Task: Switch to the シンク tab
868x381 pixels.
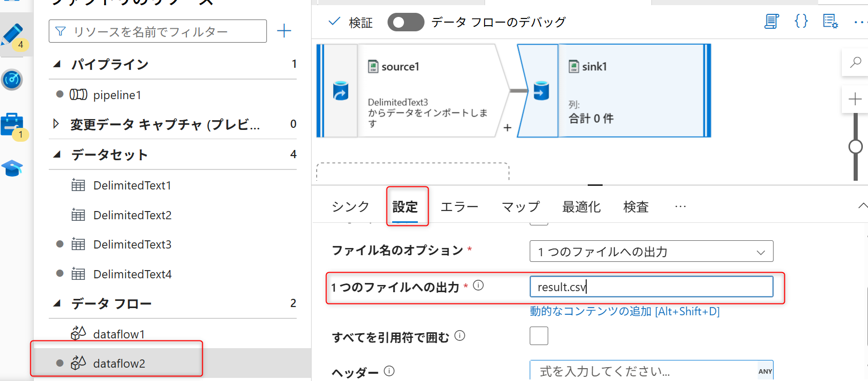Action: [351, 206]
